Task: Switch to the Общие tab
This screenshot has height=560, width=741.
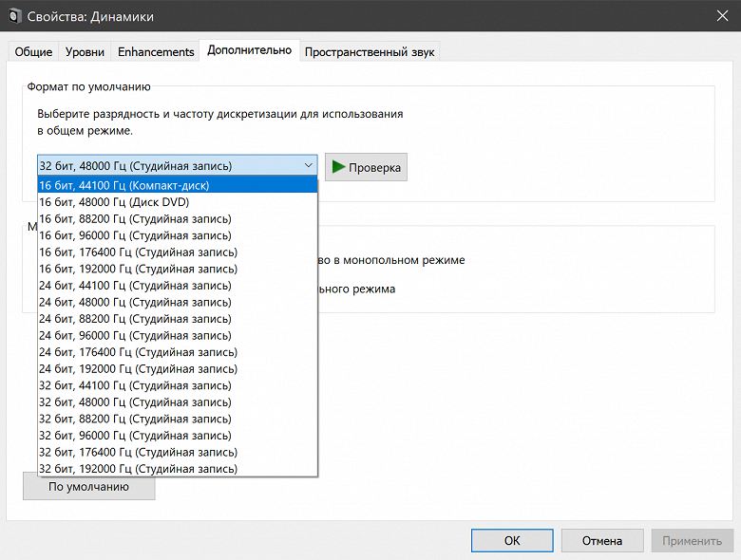Action: click(x=33, y=51)
